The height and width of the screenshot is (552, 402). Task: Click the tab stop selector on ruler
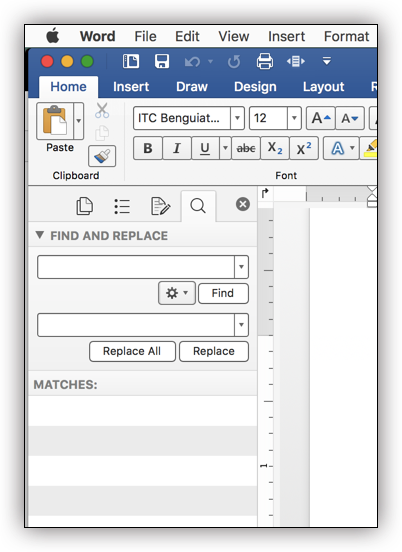[x=265, y=193]
